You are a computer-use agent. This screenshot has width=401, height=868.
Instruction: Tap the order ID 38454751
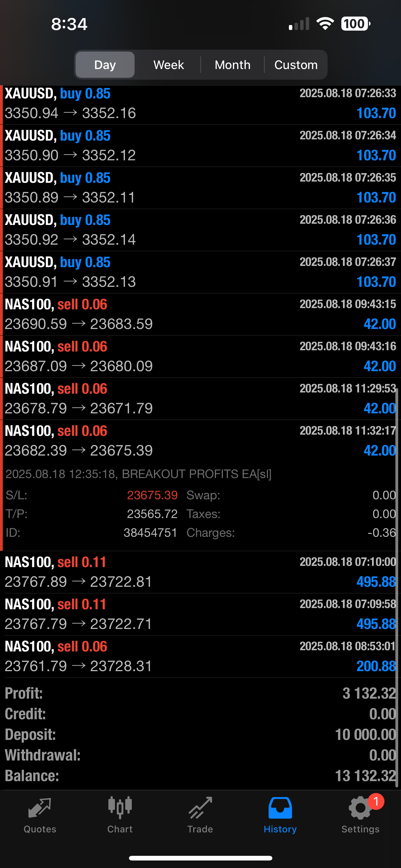[x=151, y=533]
